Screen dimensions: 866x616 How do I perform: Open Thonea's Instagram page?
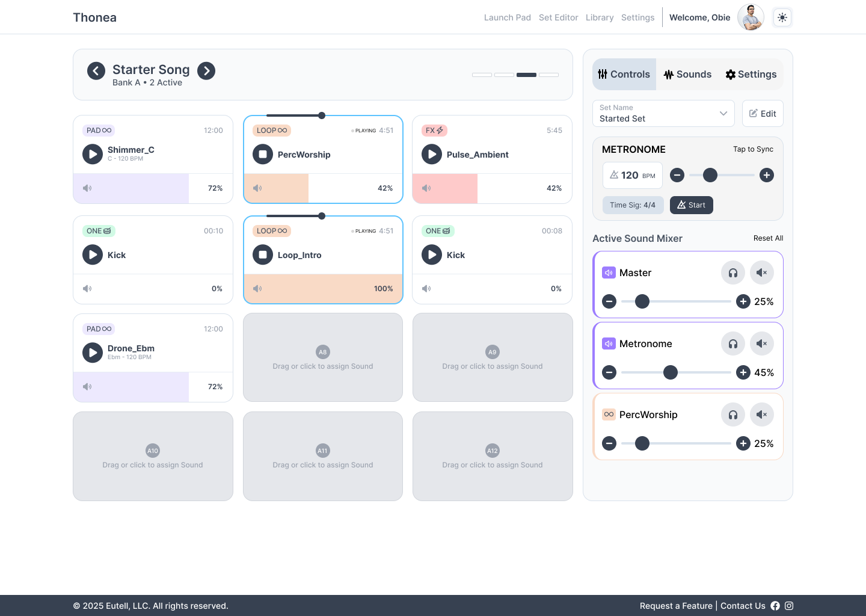(789, 606)
